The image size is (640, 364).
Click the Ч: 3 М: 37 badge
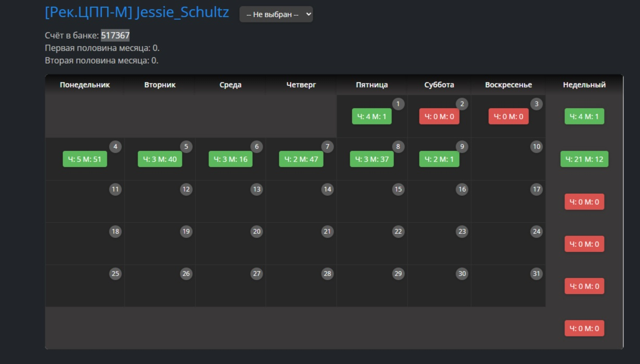point(372,159)
